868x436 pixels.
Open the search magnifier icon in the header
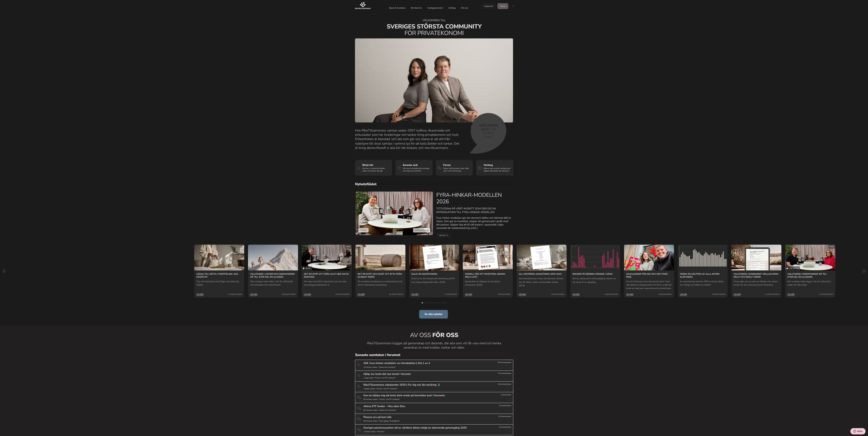[514, 6]
